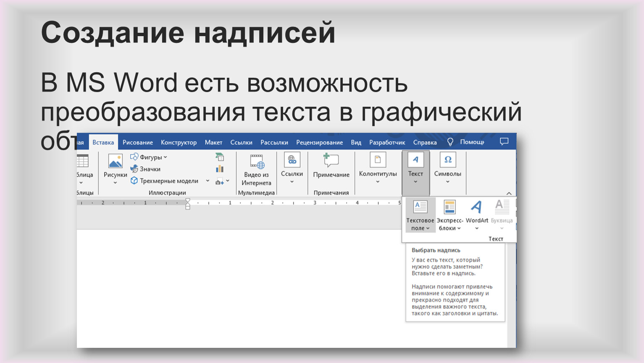The width and height of the screenshot is (644, 363).
Task: Click the SmartArt icon in Иллюстрации
Action: [x=220, y=157]
